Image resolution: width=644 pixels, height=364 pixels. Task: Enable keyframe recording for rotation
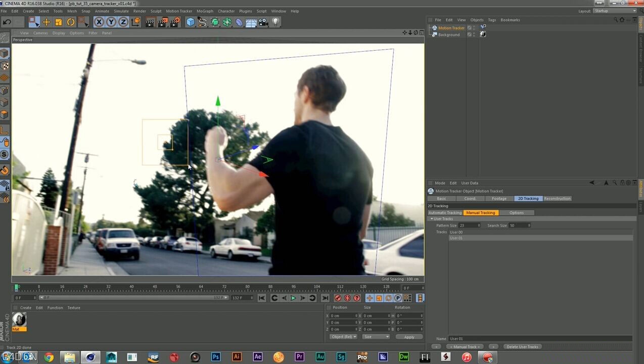tap(389, 298)
